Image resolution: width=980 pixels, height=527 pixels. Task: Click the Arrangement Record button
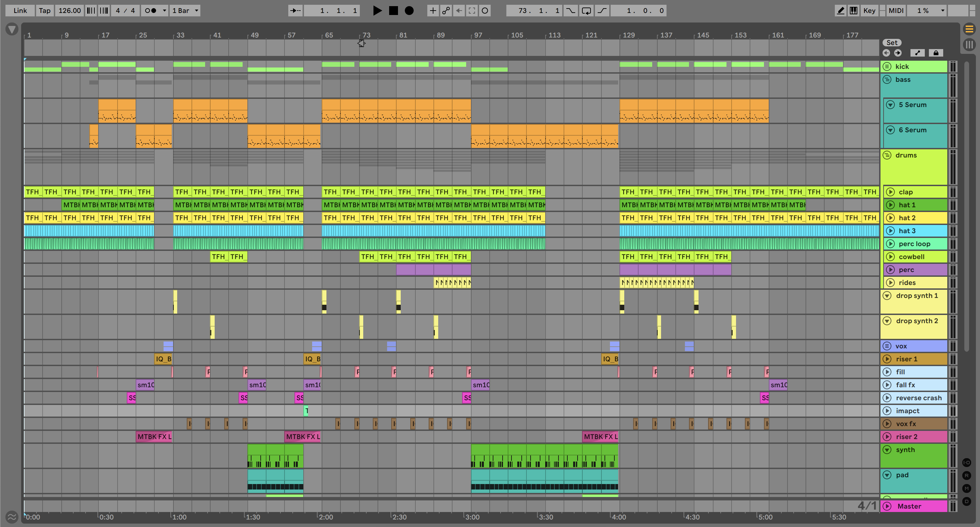coord(409,11)
